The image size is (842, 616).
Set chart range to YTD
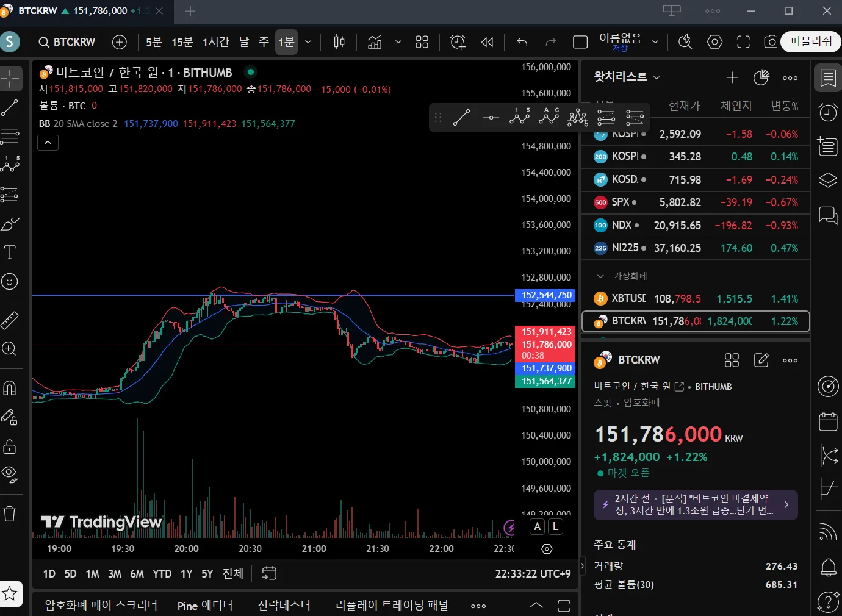coord(162,574)
